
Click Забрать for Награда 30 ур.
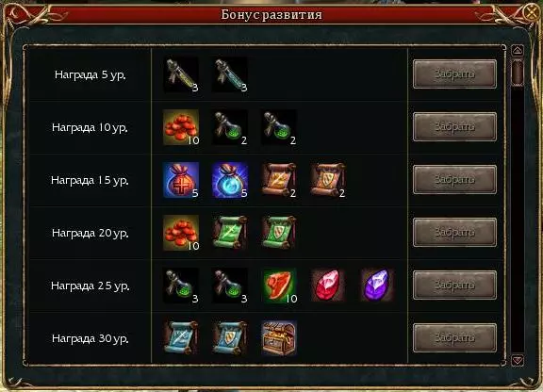click(x=454, y=337)
